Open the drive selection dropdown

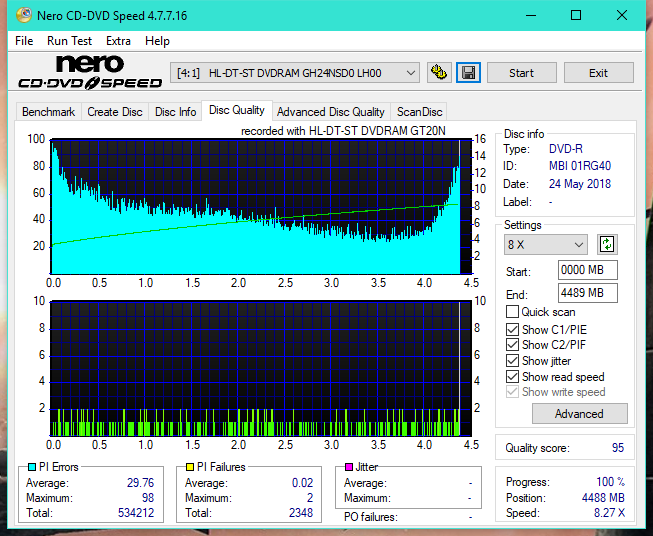[295, 73]
